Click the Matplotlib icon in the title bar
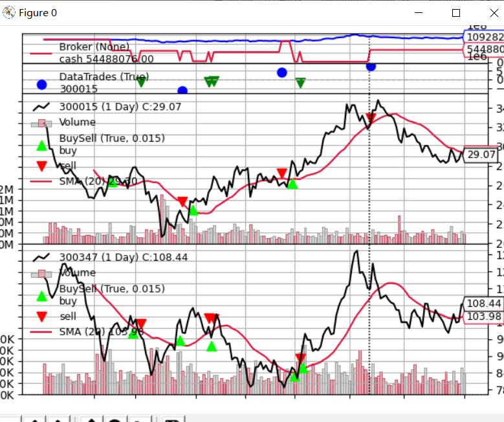 pos(9,12)
